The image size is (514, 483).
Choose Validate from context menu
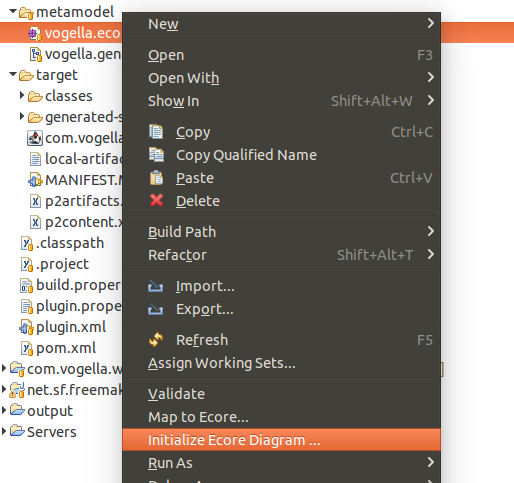pos(281,394)
